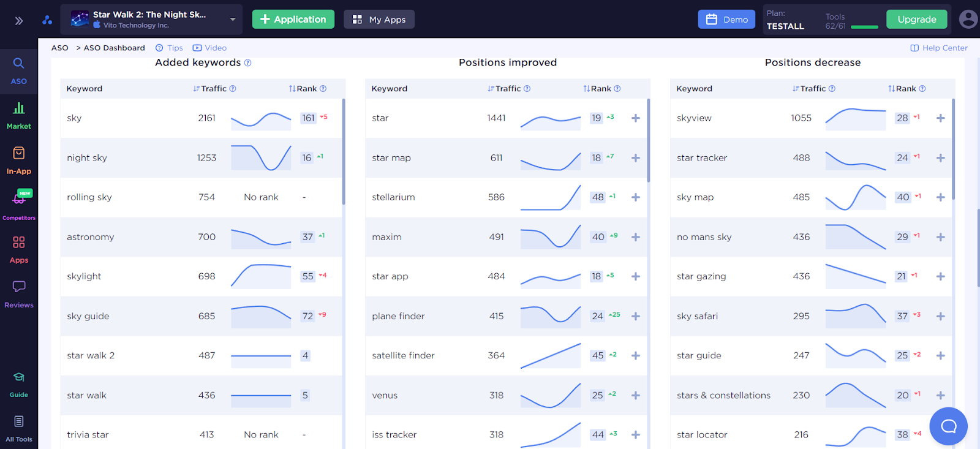Sort Added keywords table by Traffic
The width and height of the screenshot is (980, 449).
(210, 89)
